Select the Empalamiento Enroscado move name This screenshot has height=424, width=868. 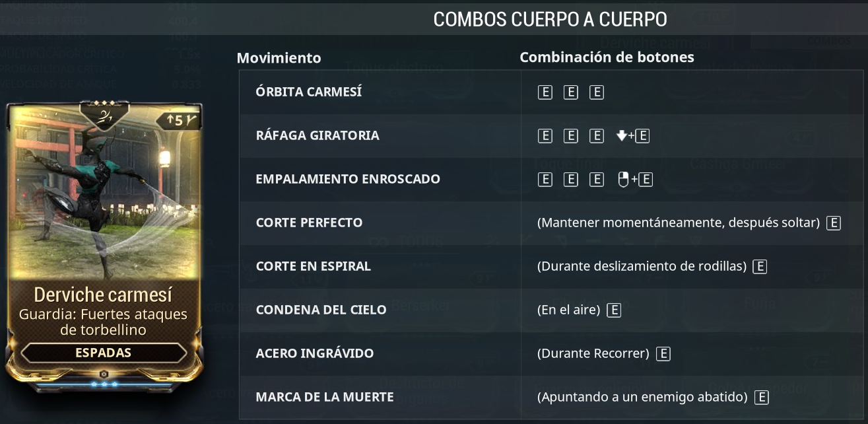pyautogui.click(x=348, y=179)
